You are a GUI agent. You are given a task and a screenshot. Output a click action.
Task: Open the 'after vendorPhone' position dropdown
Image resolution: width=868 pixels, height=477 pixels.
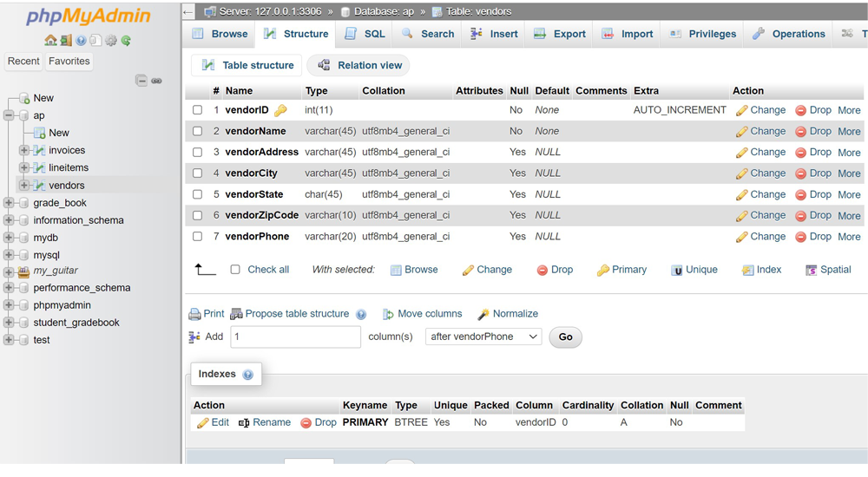tap(483, 337)
